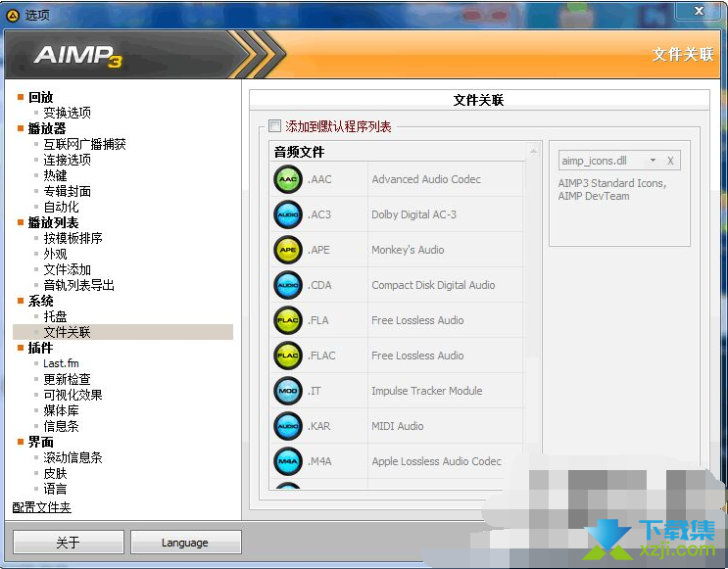Open 可视化效果 settings
Screen dimensions: 728x569
click(x=73, y=395)
